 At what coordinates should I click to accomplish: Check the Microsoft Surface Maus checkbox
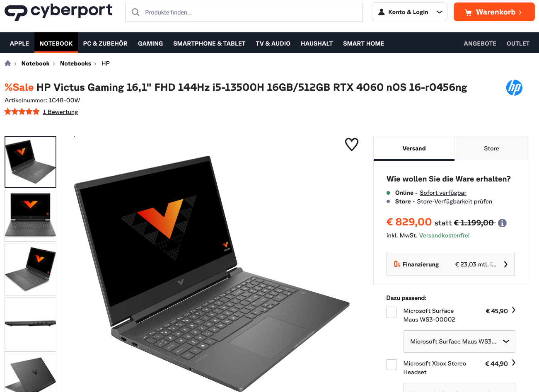click(x=392, y=312)
